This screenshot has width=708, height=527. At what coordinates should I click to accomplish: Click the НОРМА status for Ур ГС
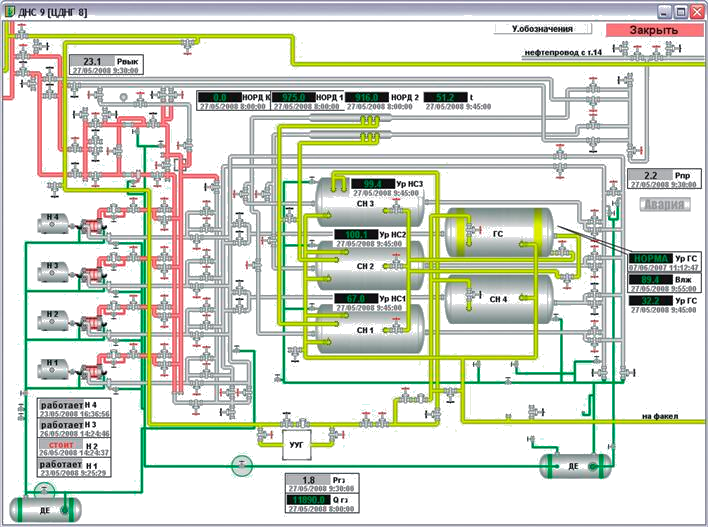(x=649, y=258)
